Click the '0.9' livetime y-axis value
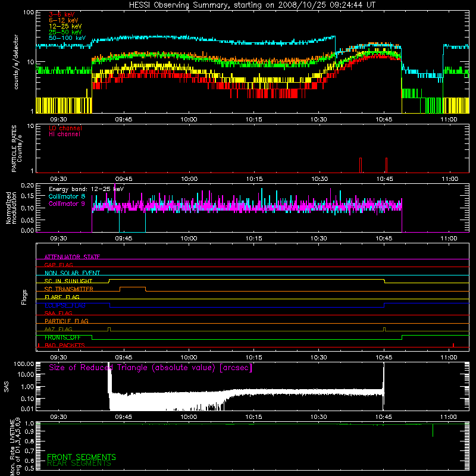This screenshot has width=476, height=476. click(30, 431)
